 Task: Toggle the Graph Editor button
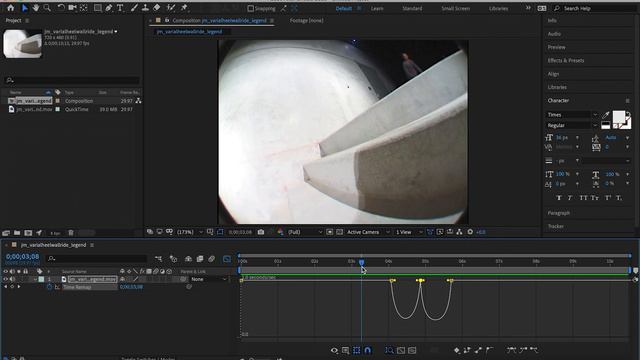point(227,259)
